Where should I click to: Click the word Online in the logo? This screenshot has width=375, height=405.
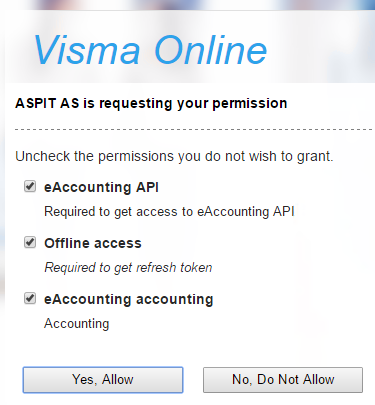[211, 50]
